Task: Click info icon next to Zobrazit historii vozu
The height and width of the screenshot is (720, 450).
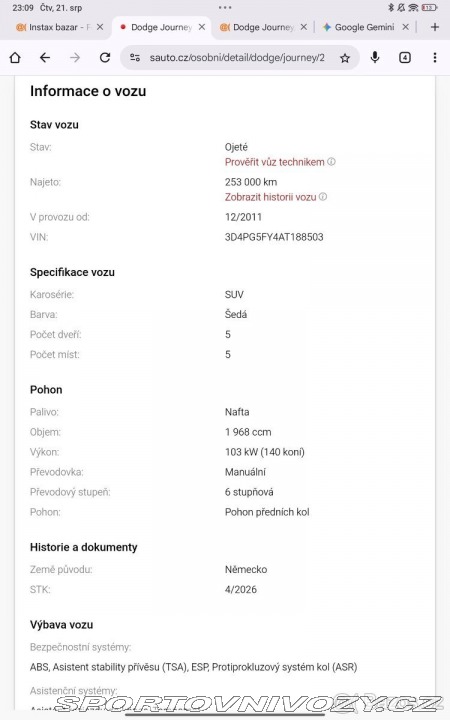Action: coord(323,197)
